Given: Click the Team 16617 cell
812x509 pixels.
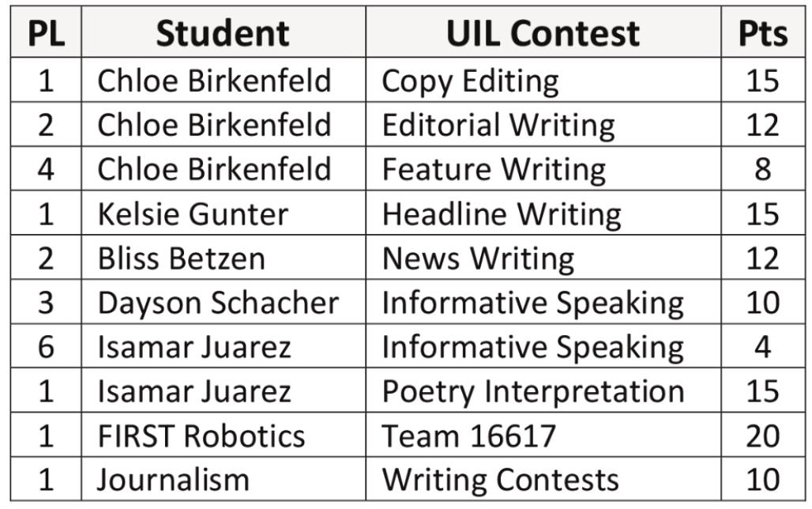Looking at the screenshot, I should tap(543, 435).
